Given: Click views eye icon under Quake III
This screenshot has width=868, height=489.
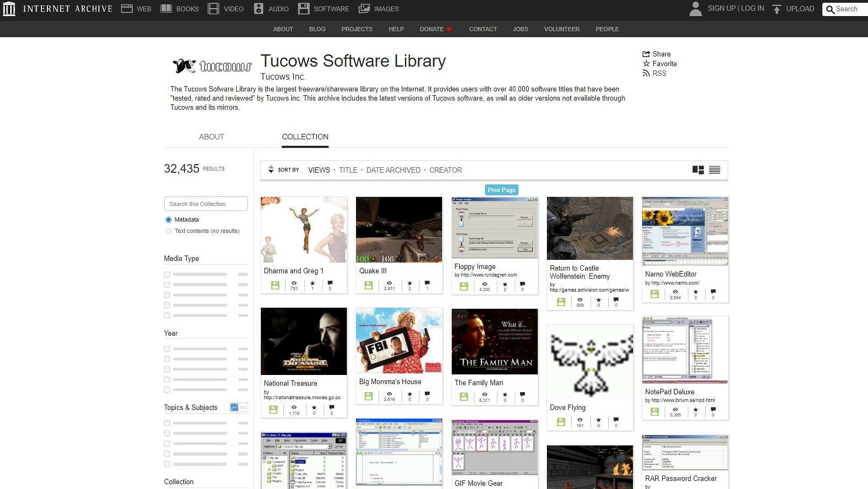Looking at the screenshot, I should click(389, 283).
